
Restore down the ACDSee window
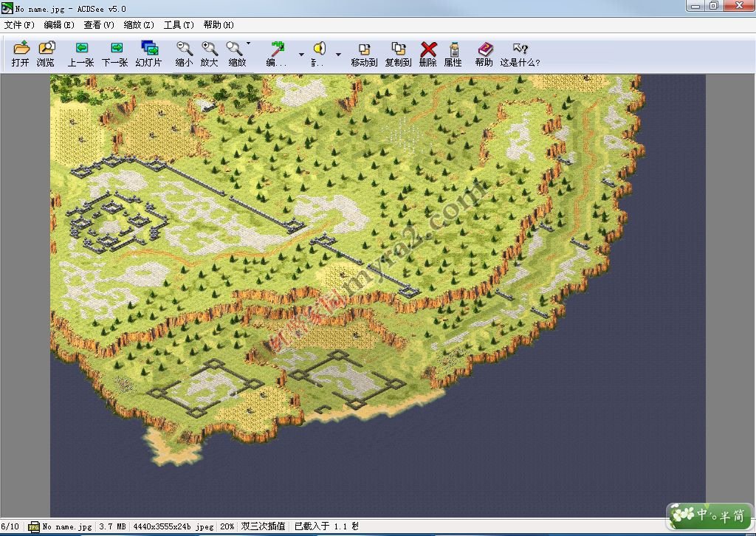[714, 6]
